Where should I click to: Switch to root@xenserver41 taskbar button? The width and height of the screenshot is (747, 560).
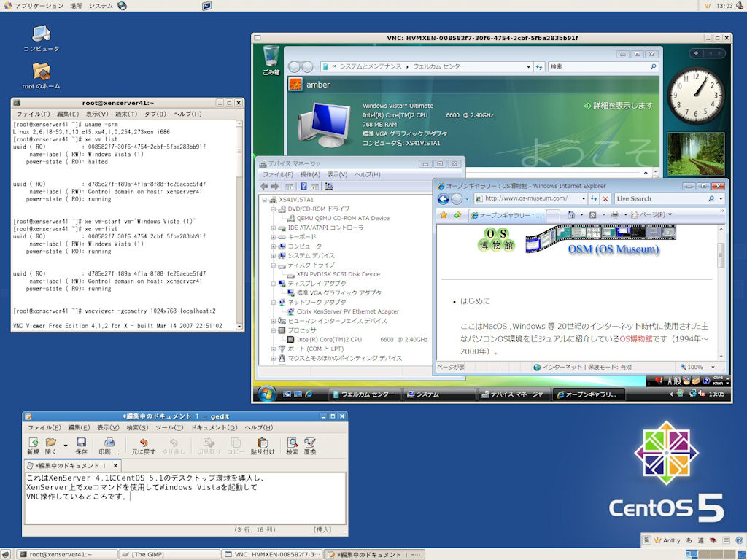click(66, 554)
